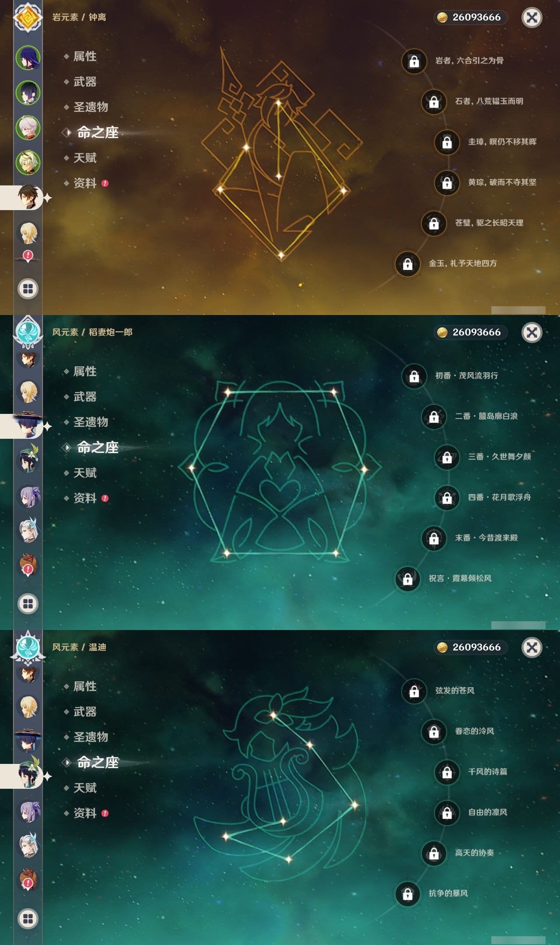Screen dimensions: 560x945
Task: Select the locked 祝言·霞幕倾松风 constellation icon
Action: 408,579
